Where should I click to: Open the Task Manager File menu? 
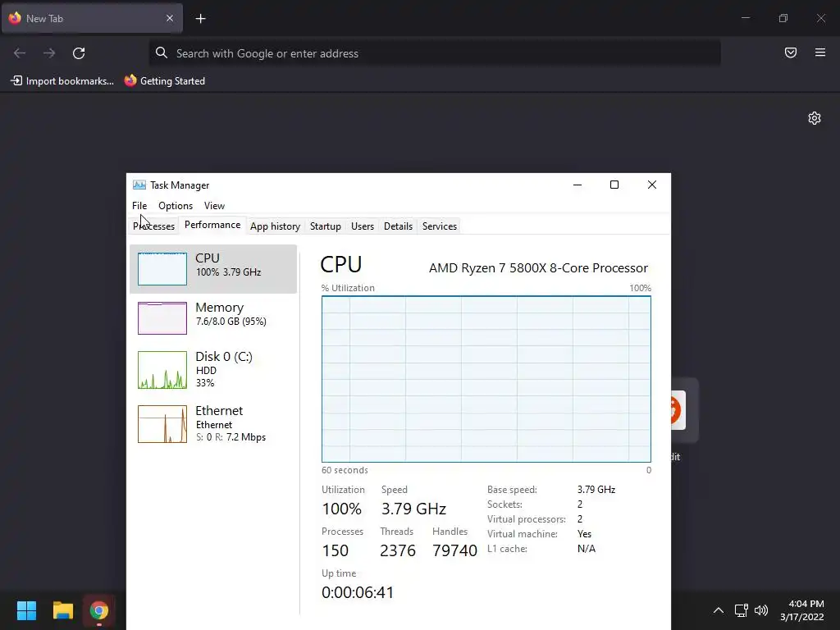click(139, 206)
